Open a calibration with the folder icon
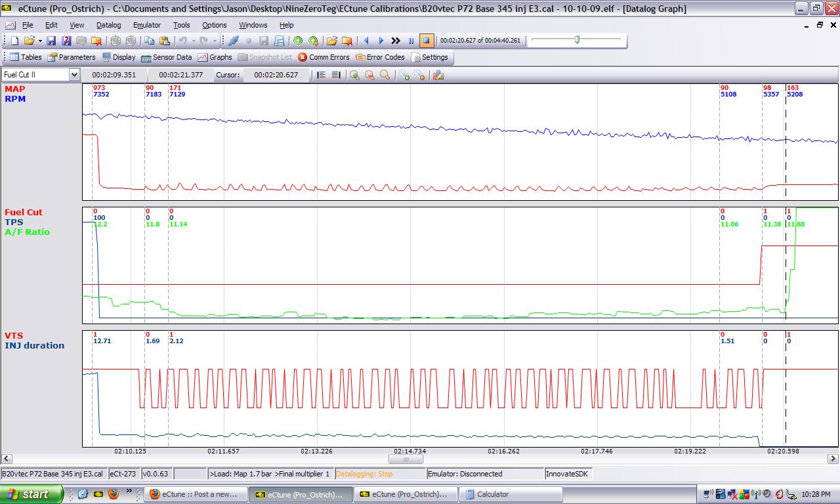Viewport: 840px width, 504px height. (x=30, y=41)
